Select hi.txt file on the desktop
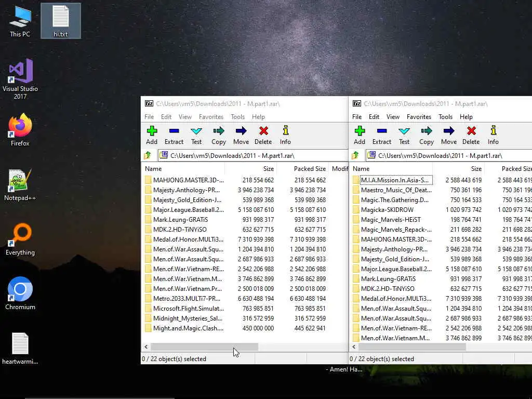This screenshot has width=532, height=399. (61, 21)
